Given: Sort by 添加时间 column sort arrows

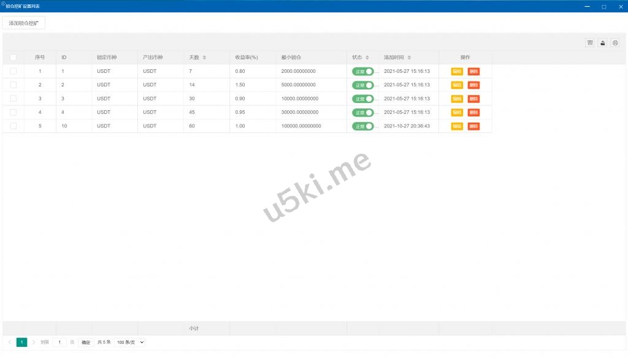Looking at the screenshot, I should pyautogui.click(x=409, y=58).
